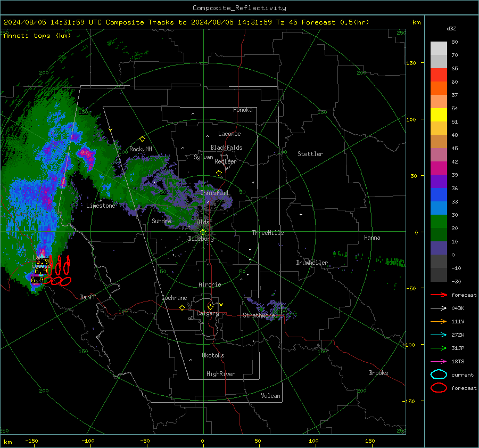Click the ThreeHills town label
Viewport: 479px width, 448px height.
[268, 233]
